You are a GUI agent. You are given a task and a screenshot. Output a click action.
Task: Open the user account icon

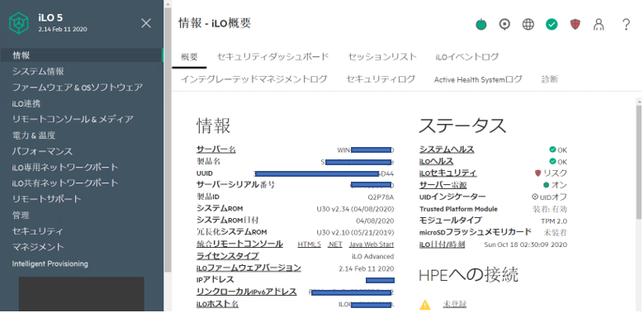[x=599, y=25]
